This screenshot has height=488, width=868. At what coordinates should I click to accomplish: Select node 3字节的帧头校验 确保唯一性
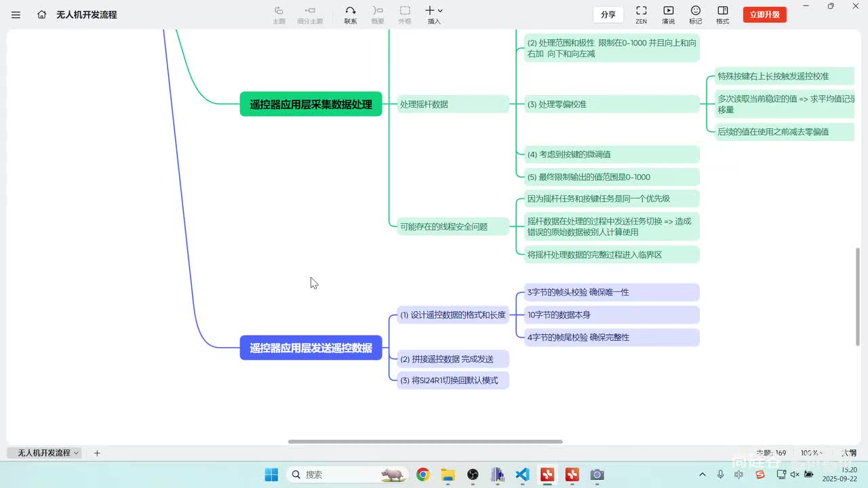coord(612,292)
